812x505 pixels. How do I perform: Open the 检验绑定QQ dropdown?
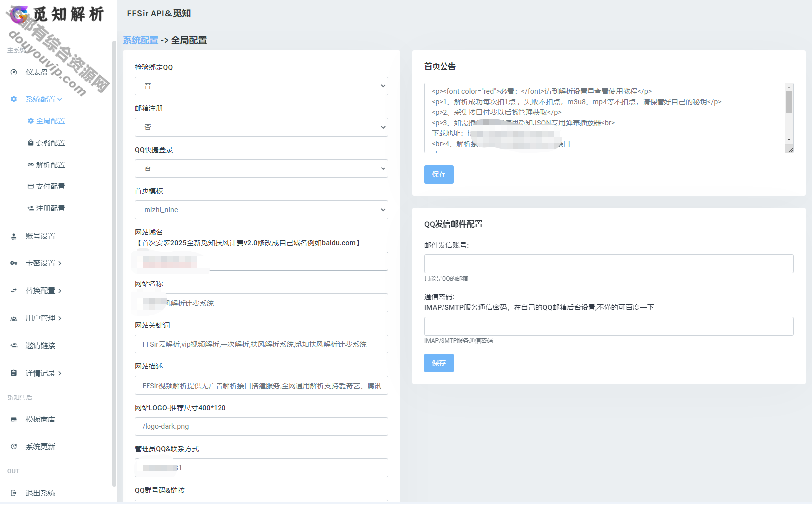[x=261, y=86]
